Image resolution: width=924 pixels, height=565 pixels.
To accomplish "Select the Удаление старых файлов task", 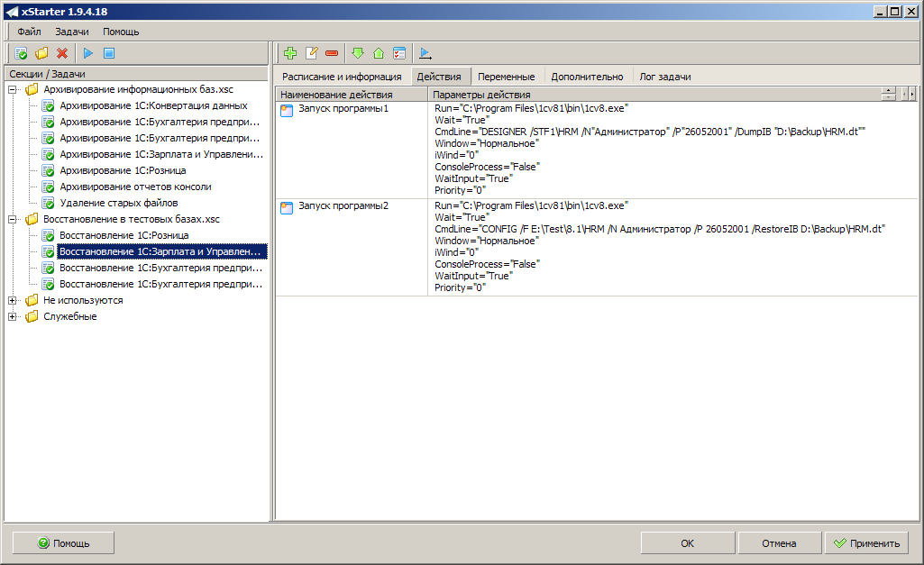I will (x=119, y=204).
